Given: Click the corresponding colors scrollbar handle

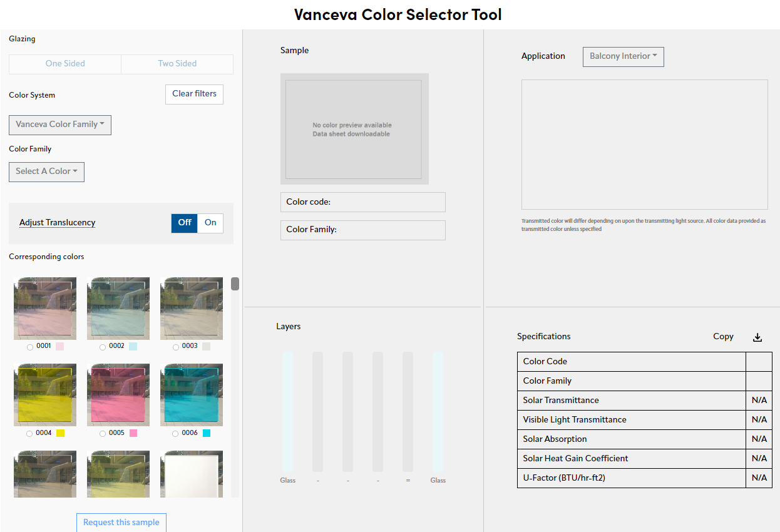Looking at the screenshot, I should tap(235, 284).
